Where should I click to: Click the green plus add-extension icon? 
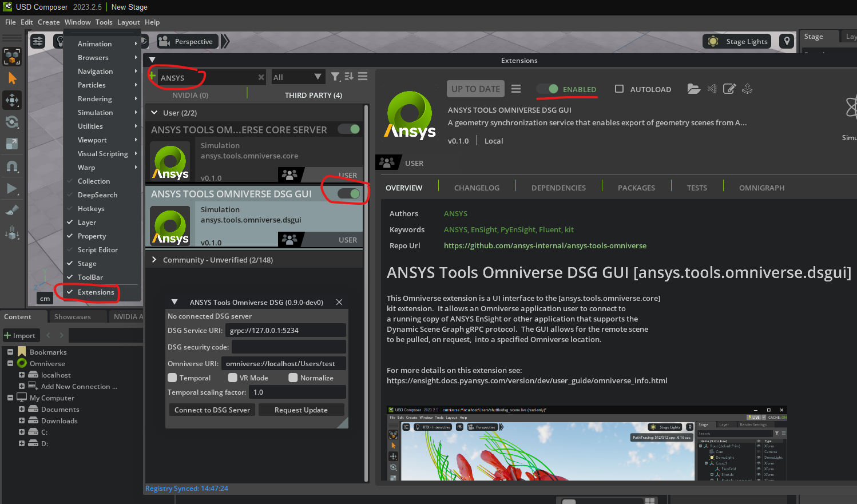[152, 76]
